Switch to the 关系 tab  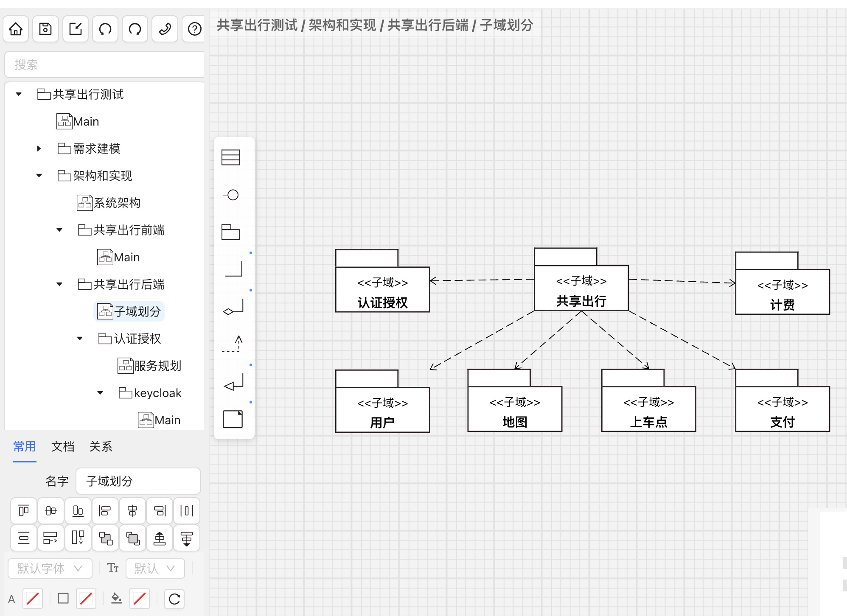(x=101, y=447)
